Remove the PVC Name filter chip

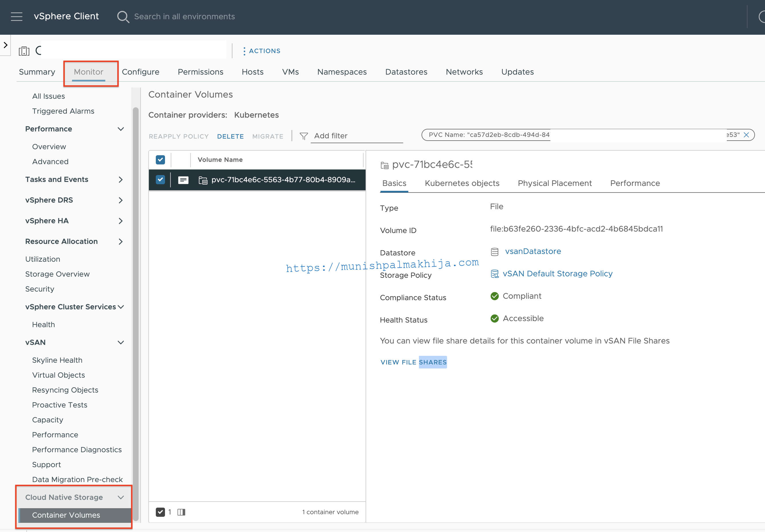click(x=746, y=135)
